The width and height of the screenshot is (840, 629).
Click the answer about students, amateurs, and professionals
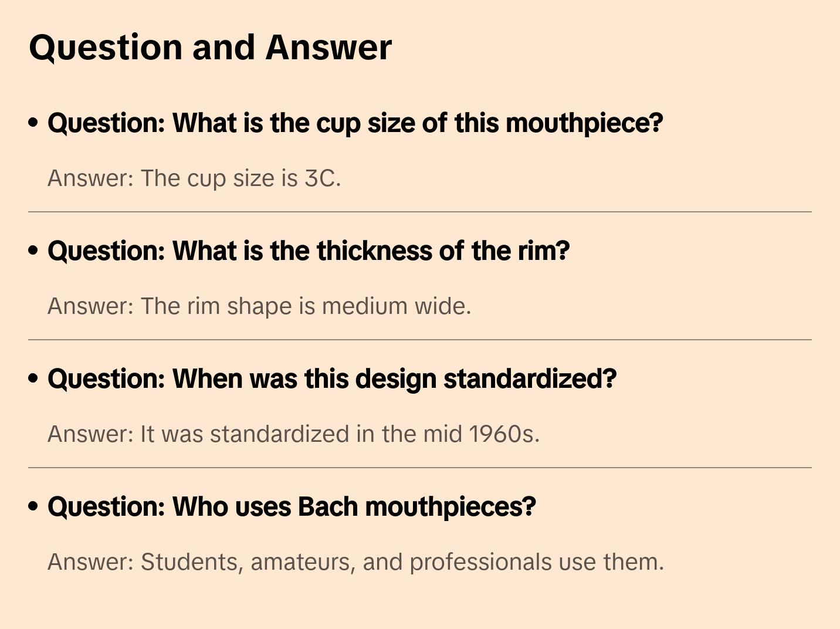pos(355,562)
